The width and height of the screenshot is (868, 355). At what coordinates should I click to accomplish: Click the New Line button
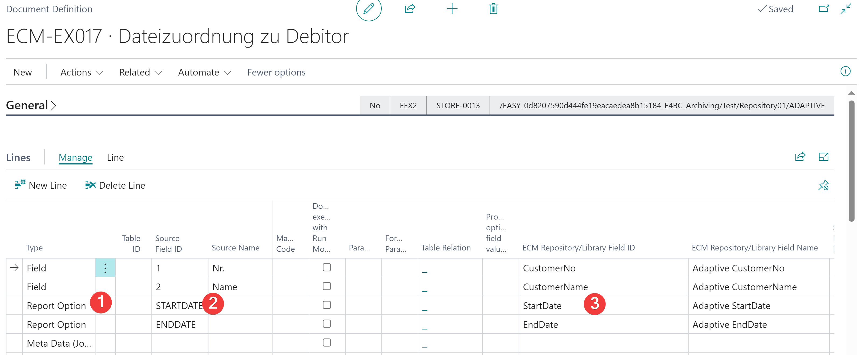41,185
